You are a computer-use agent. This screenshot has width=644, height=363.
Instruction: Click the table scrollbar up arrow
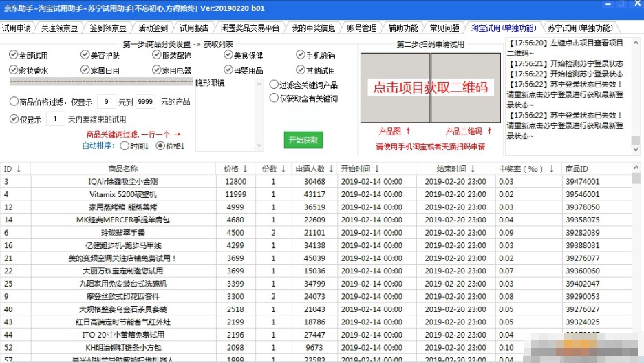pos(636,167)
